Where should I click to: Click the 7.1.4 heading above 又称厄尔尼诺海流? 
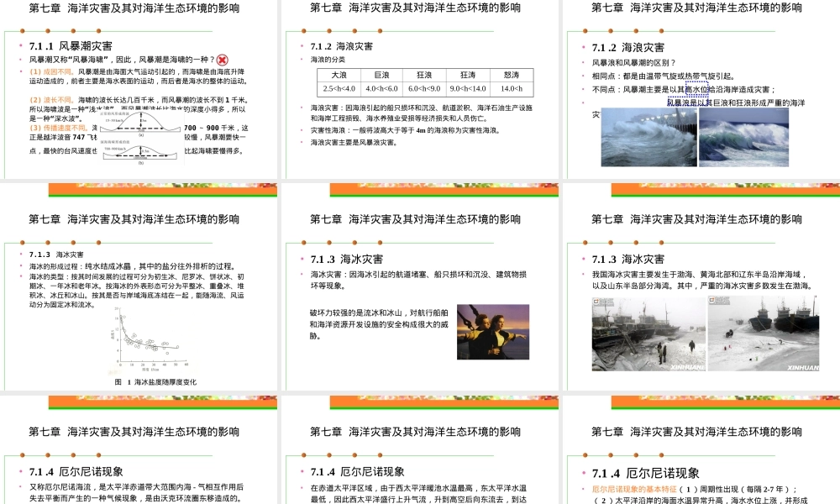click(76, 472)
